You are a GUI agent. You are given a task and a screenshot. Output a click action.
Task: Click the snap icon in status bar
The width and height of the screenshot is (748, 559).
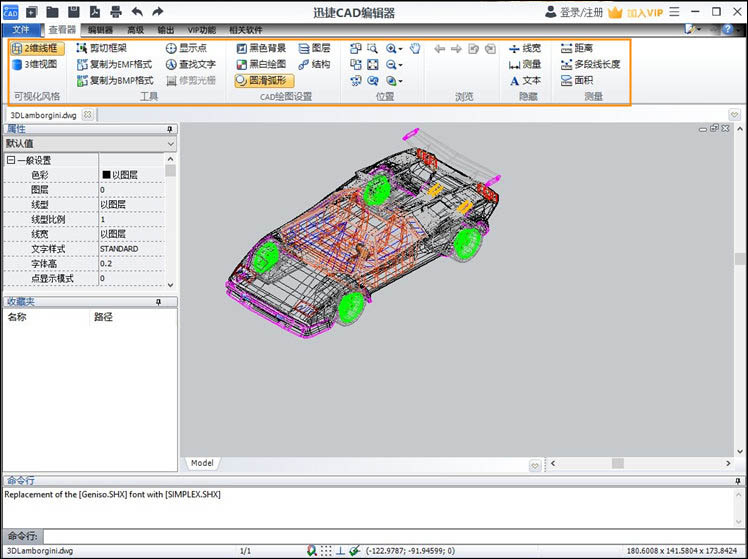pos(312,551)
